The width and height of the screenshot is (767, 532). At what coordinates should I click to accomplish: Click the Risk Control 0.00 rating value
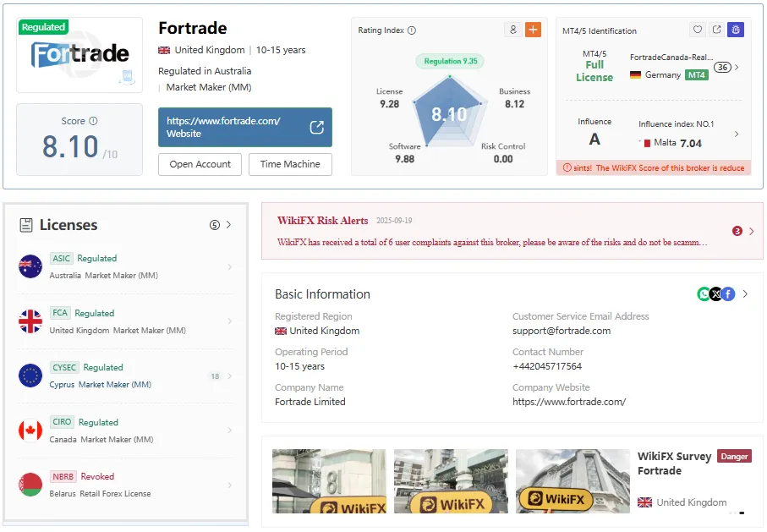[x=503, y=159]
